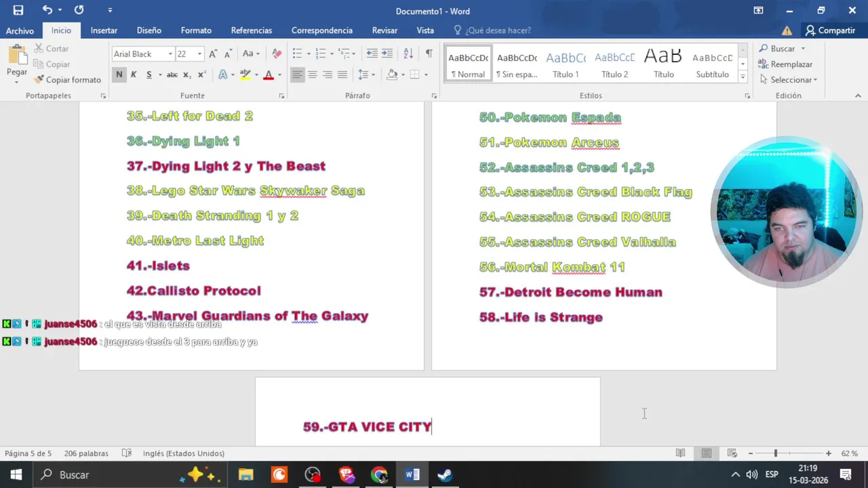Screen dimensions: 868x488
Task: Open line spacing dropdown
Action: 366,75
